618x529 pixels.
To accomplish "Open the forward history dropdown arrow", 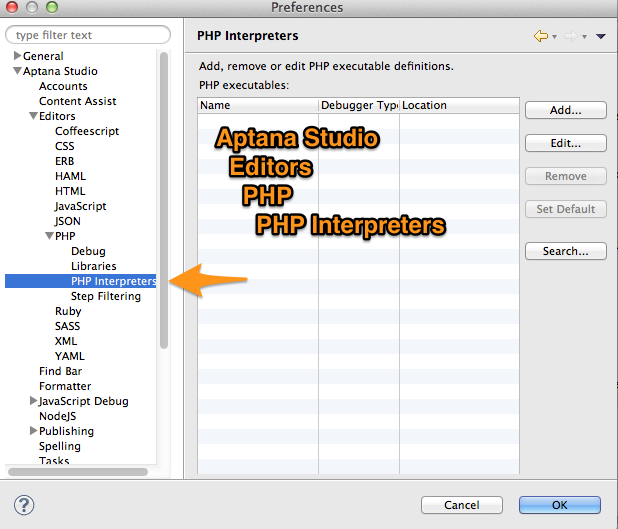I will coord(584,37).
